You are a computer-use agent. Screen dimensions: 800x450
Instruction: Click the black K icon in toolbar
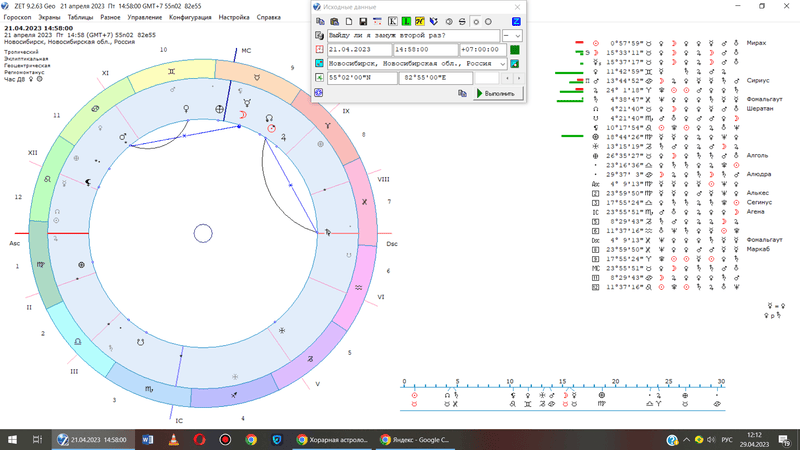[393, 21]
